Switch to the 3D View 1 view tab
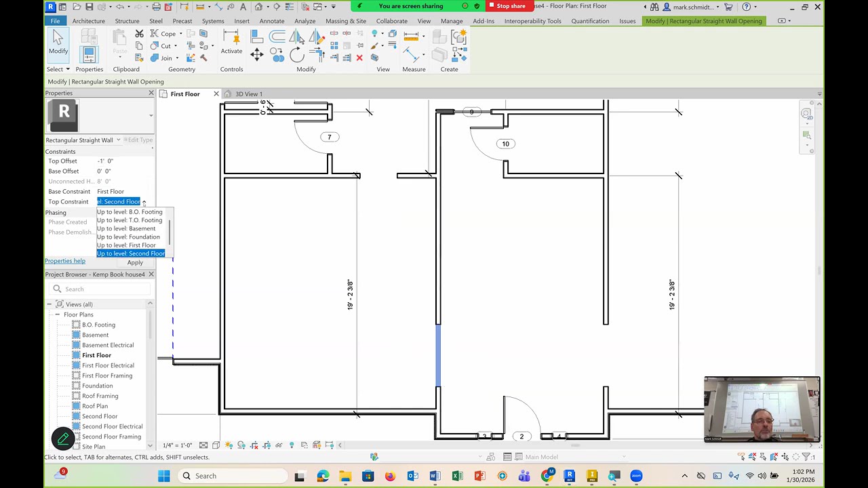The height and width of the screenshot is (488, 868). (x=248, y=94)
